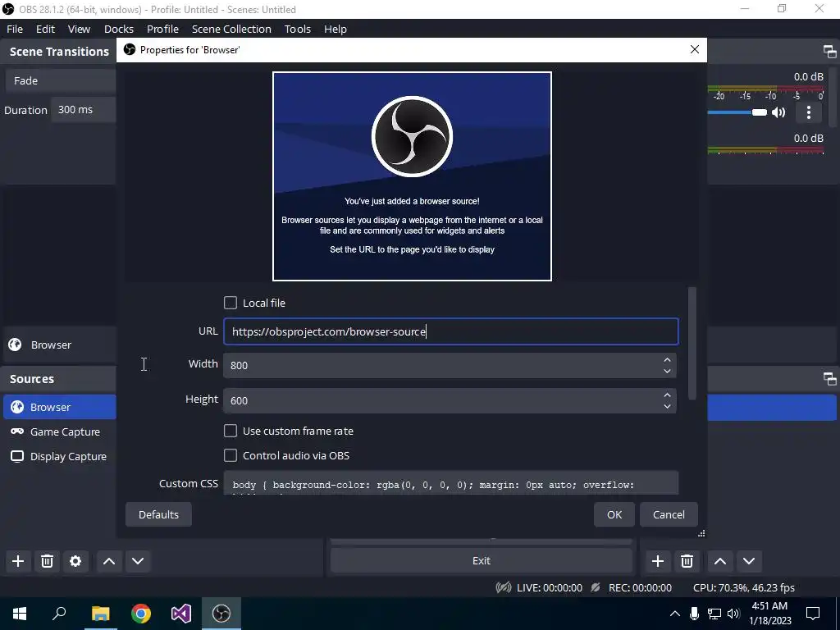Click into the URL input field
Screen dimensions: 840x630
(450, 331)
